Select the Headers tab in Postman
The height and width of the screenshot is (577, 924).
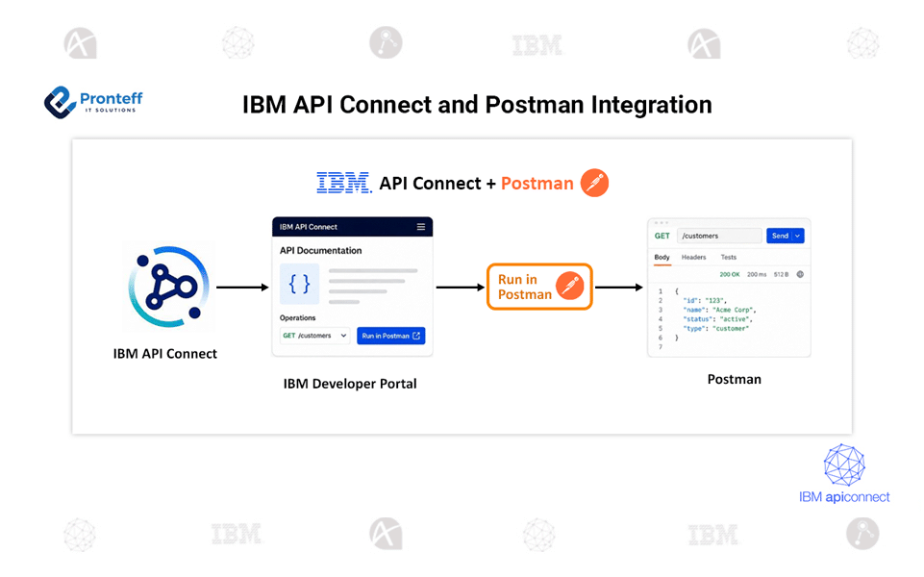click(x=693, y=258)
